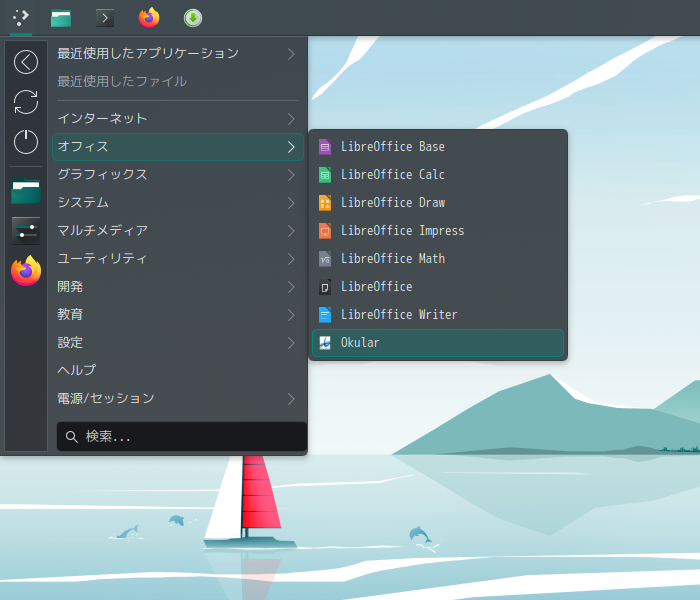Open the システム category

pyautogui.click(x=178, y=203)
